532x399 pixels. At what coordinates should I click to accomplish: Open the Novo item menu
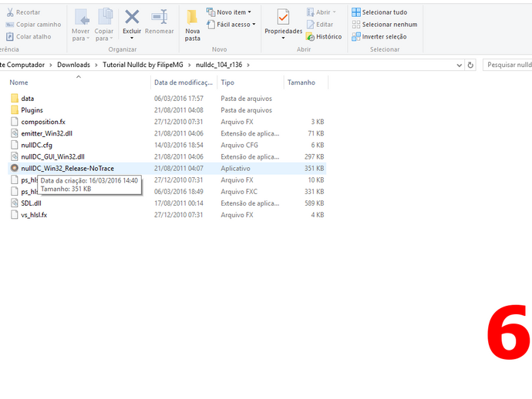229,12
